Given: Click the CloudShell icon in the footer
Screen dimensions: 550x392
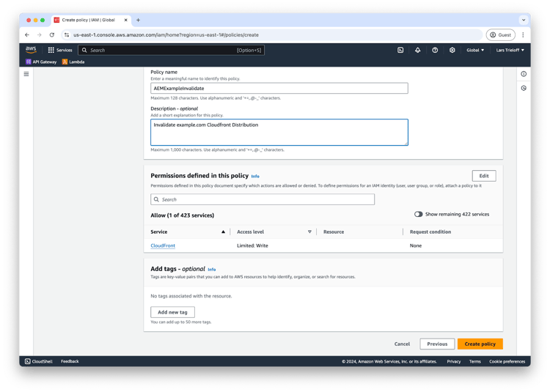Looking at the screenshot, I should [x=28, y=361].
